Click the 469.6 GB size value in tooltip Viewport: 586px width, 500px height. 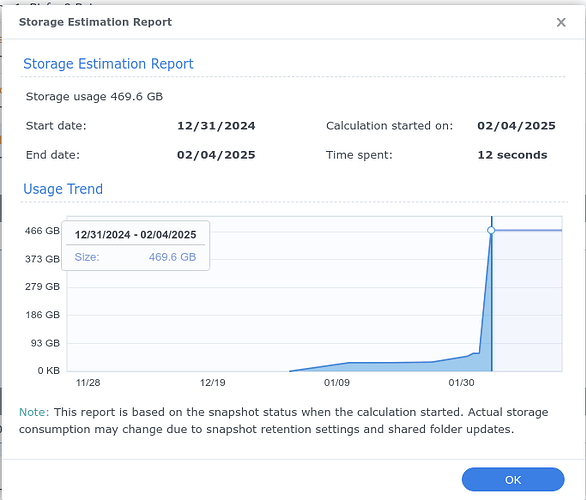click(x=172, y=257)
